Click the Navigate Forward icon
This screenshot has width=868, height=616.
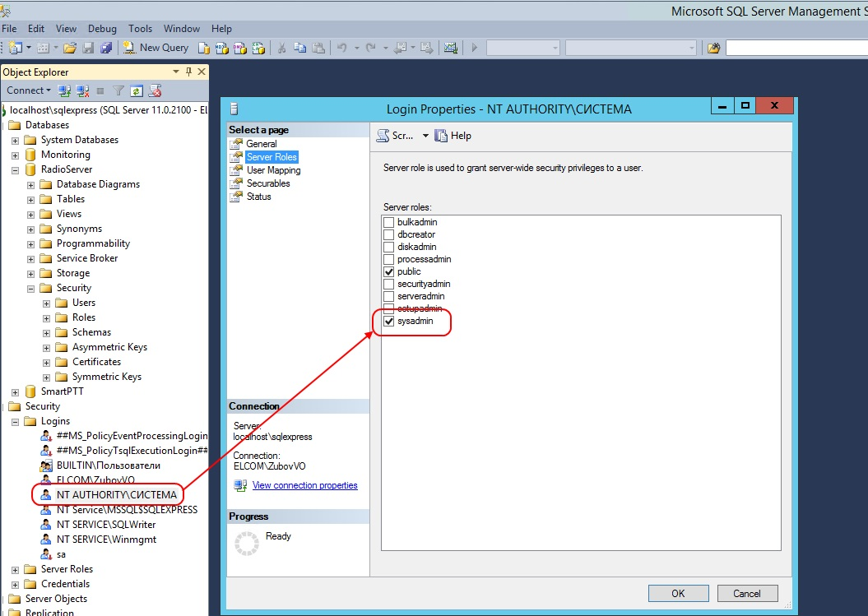(426, 49)
